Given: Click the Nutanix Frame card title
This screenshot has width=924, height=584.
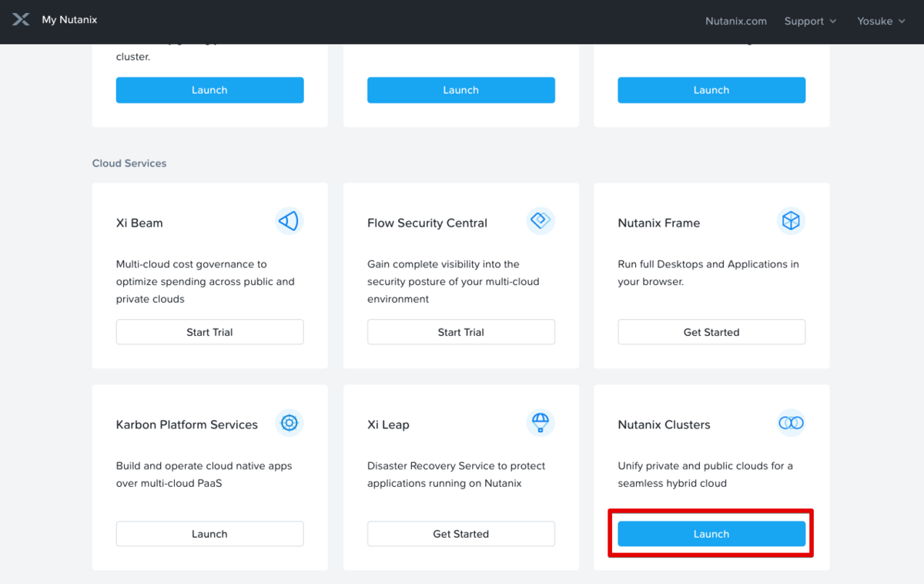Looking at the screenshot, I should (x=659, y=223).
